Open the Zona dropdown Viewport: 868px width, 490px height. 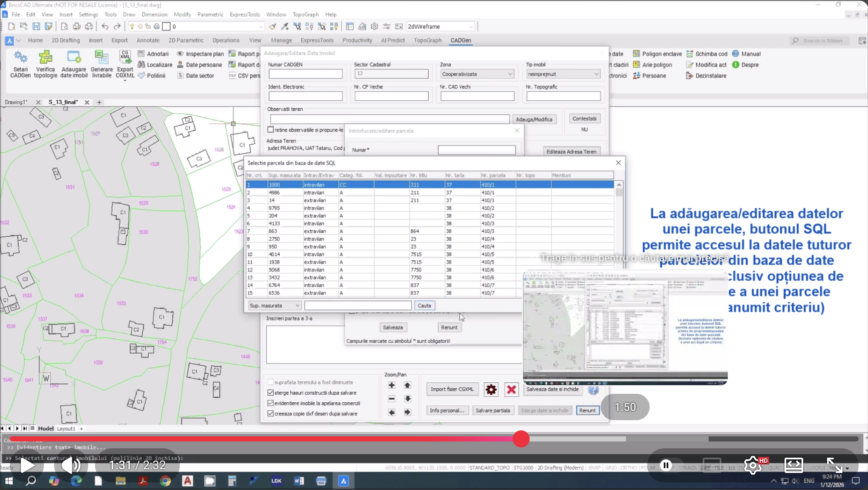point(477,74)
